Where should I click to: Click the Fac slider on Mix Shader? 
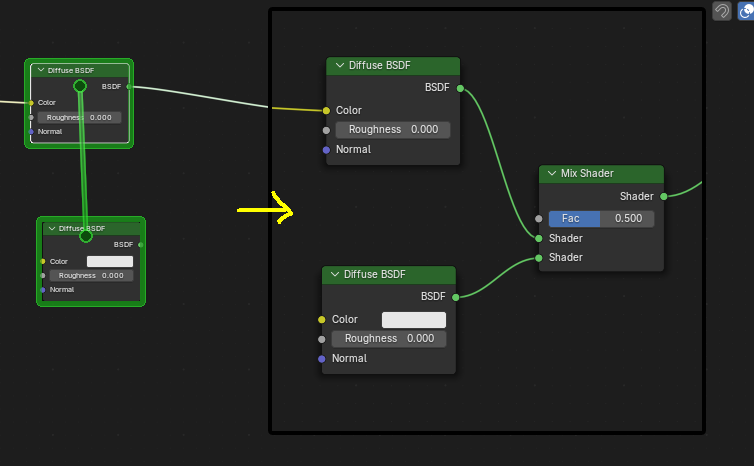601,218
